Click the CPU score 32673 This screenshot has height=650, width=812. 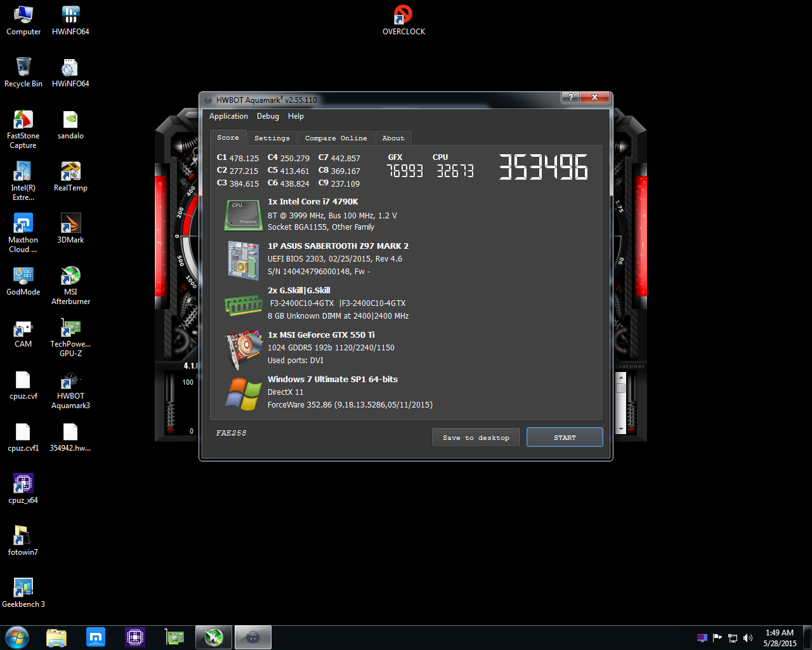(455, 171)
